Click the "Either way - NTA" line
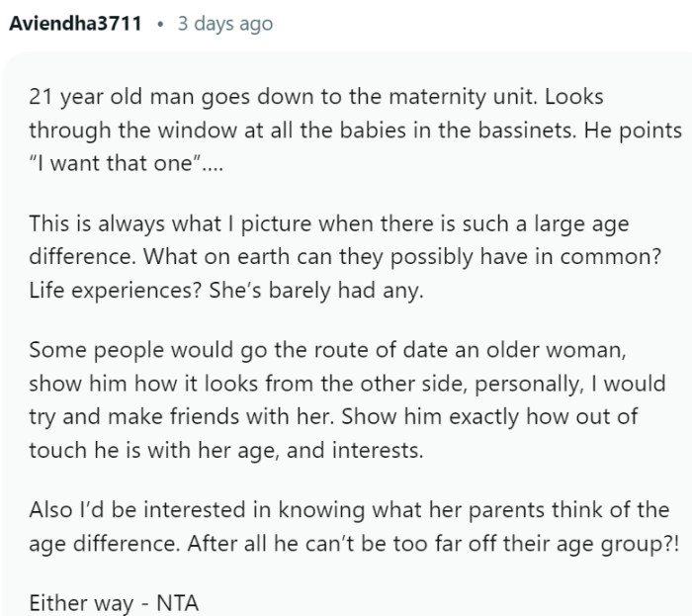This screenshot has width=692, height=616. tap(114, 601)
